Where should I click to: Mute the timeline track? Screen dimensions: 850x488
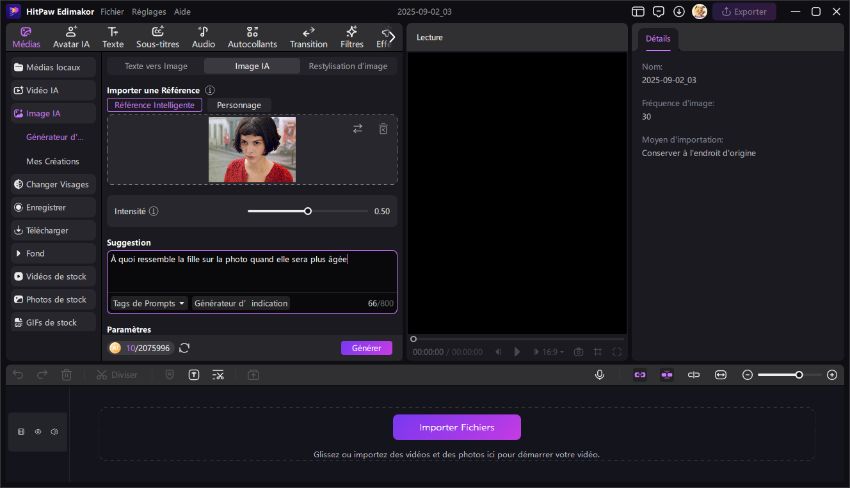[54, 432]
